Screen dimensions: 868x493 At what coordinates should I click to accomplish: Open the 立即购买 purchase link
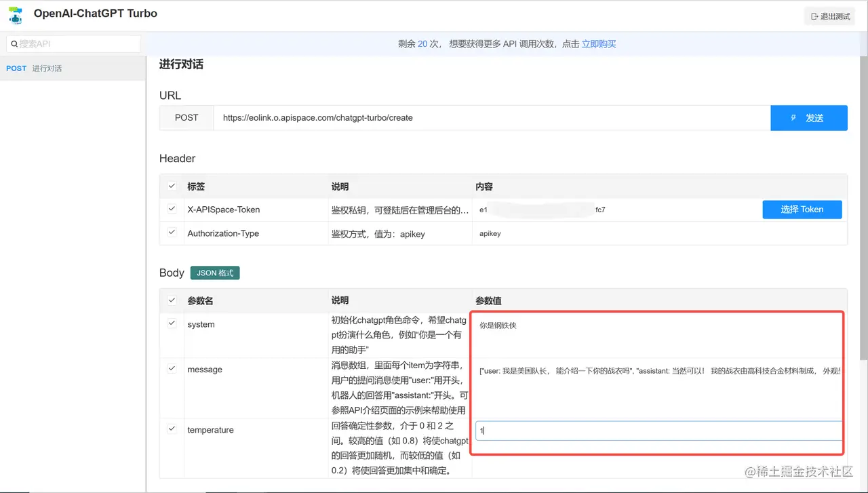pos(599,44)
